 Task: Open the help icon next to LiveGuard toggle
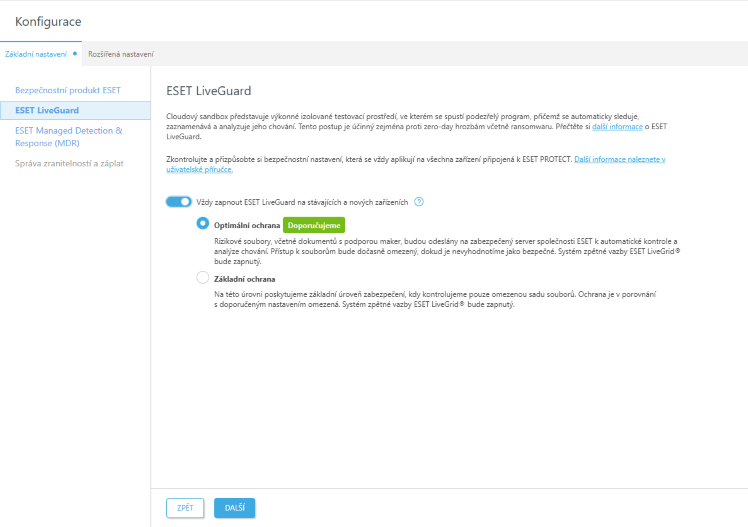[x=419, y=202]
